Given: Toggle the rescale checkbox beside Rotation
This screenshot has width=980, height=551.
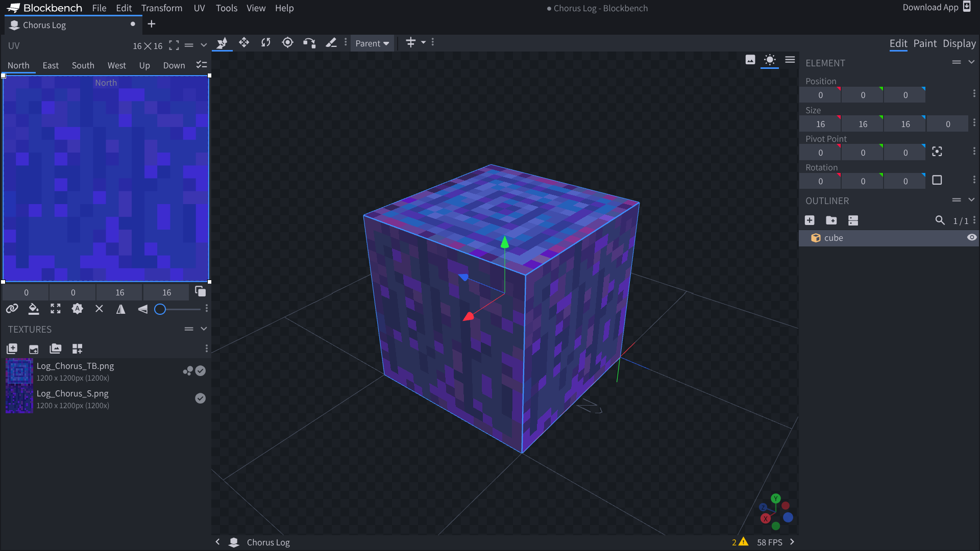Looking at the screenshot, I should click(x=937, y=181).
